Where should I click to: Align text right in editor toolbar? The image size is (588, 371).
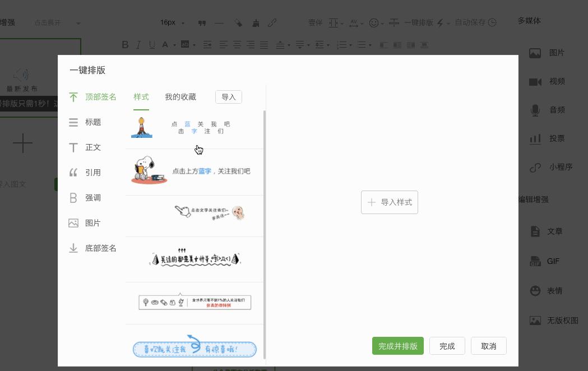coord(251,45)
